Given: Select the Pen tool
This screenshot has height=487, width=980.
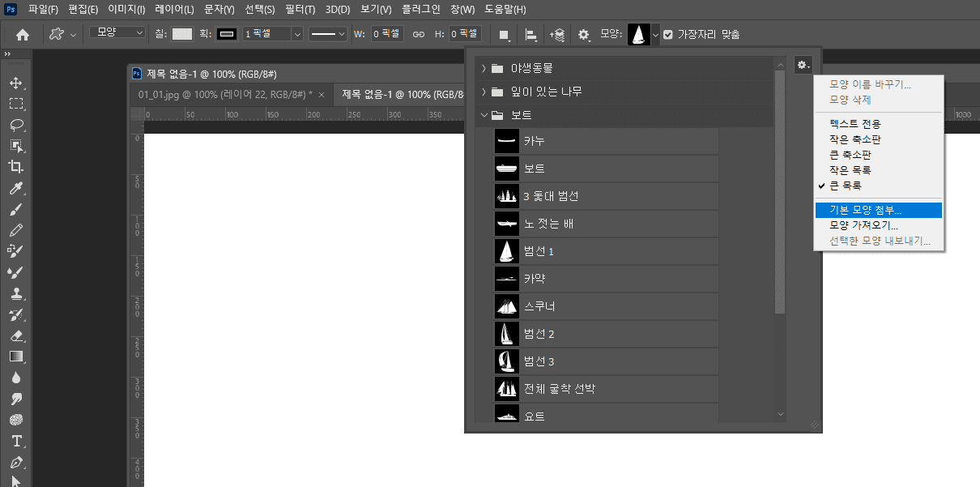Looking at the screenshot, I should (16, 463).
